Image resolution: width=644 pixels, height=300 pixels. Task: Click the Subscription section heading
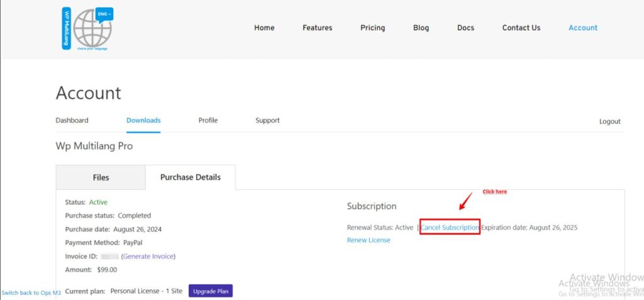coord(371,206)
